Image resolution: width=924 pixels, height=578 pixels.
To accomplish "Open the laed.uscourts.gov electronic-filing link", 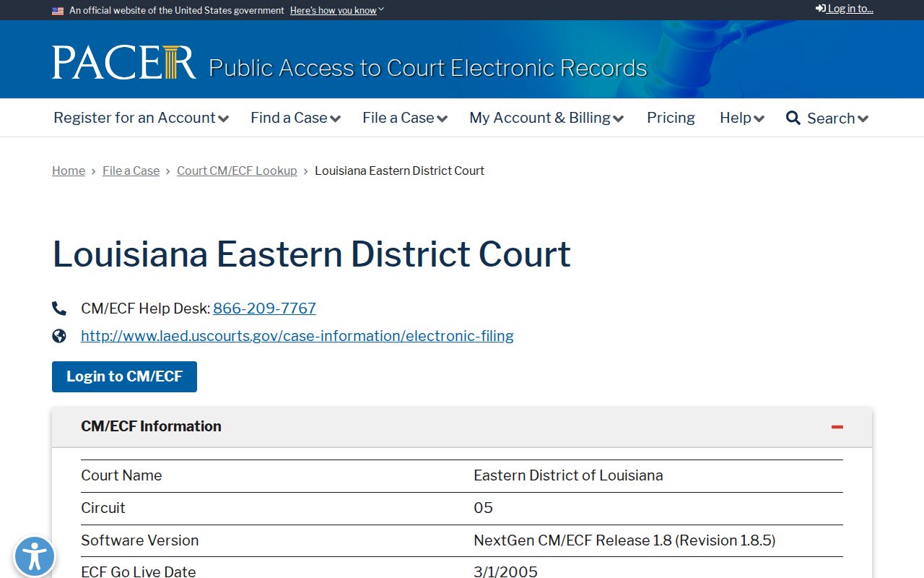I will coord(297,336).
